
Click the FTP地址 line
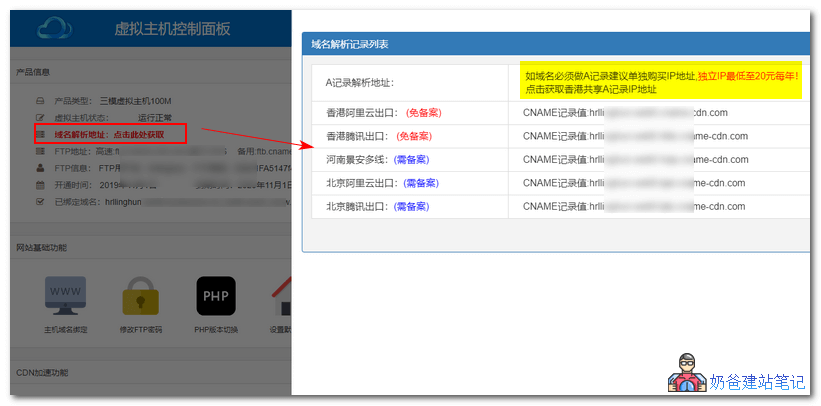[173, 151]
